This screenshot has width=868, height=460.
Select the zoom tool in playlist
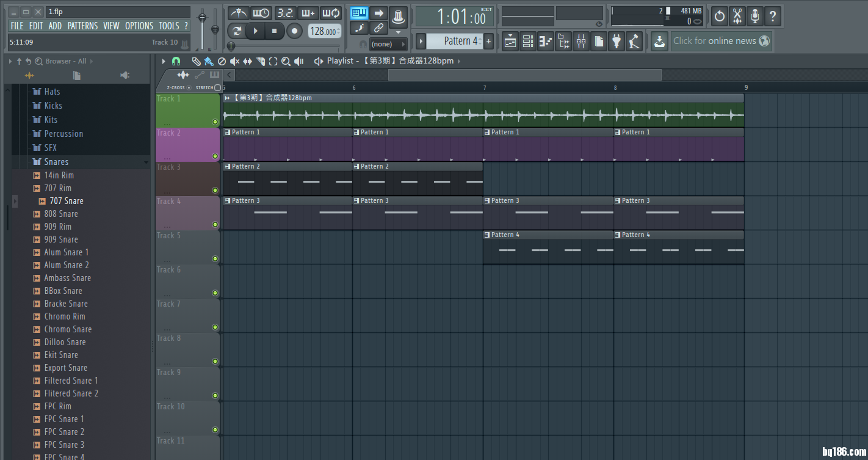point(286,61)
